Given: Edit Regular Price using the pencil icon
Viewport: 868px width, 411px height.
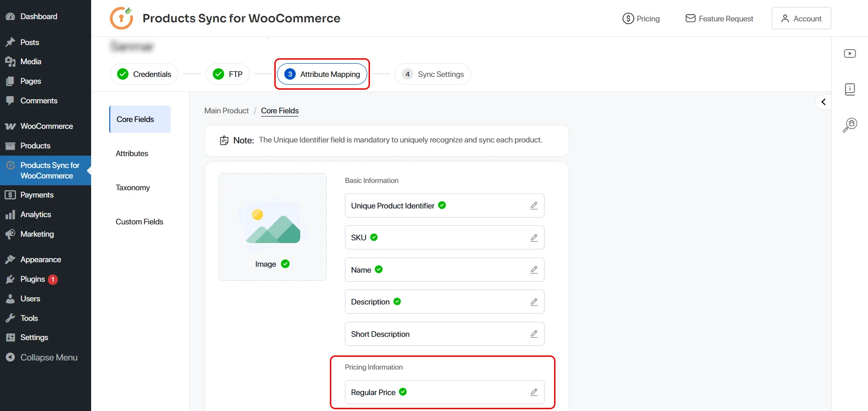Looking at the screenshot, I should point(534,392).
